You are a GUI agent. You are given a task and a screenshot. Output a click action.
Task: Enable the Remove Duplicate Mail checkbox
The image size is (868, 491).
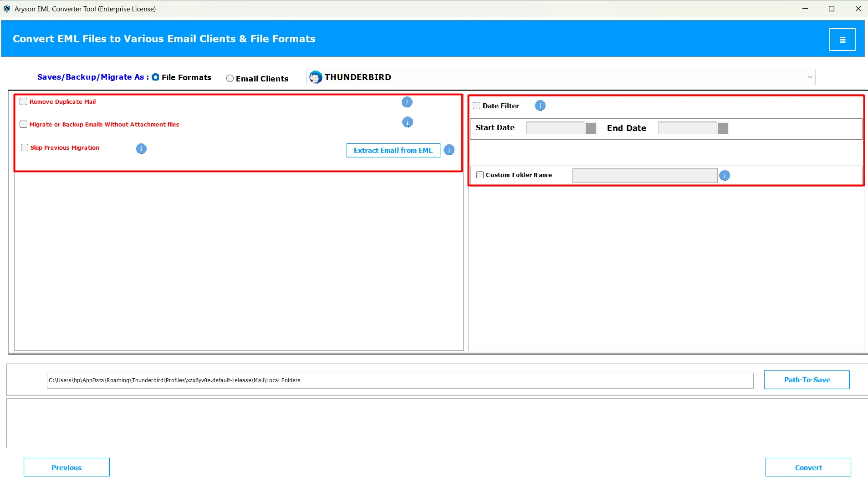[x=24, y=101]
